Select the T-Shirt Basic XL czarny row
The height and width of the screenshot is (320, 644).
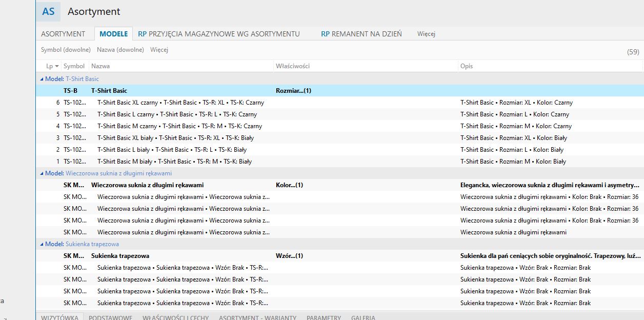point(180,103)
